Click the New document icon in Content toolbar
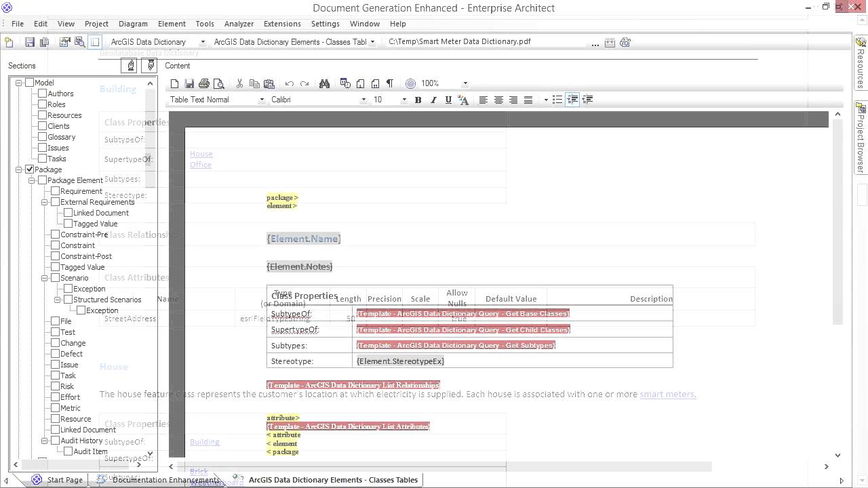This screenshot has width=868, height=488. click(174, 83)
